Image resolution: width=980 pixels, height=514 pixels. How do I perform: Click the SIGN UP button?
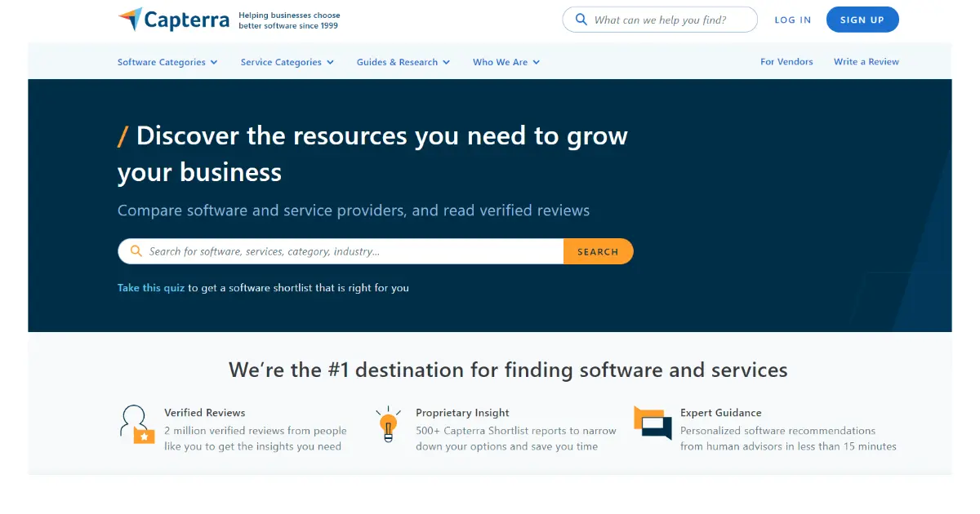[x=862, y=20]
